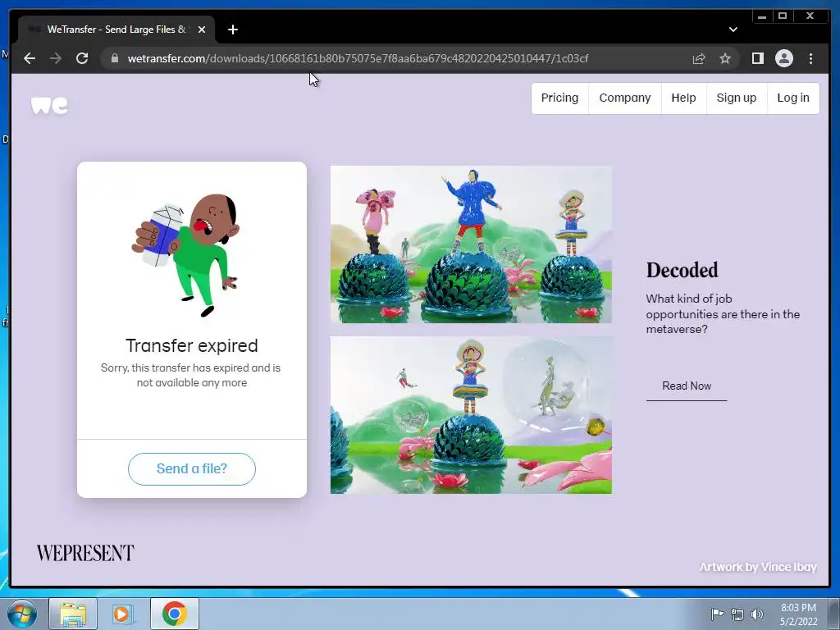
Task: Click the 'Send a file?' button
Action: tap(192, 468)
